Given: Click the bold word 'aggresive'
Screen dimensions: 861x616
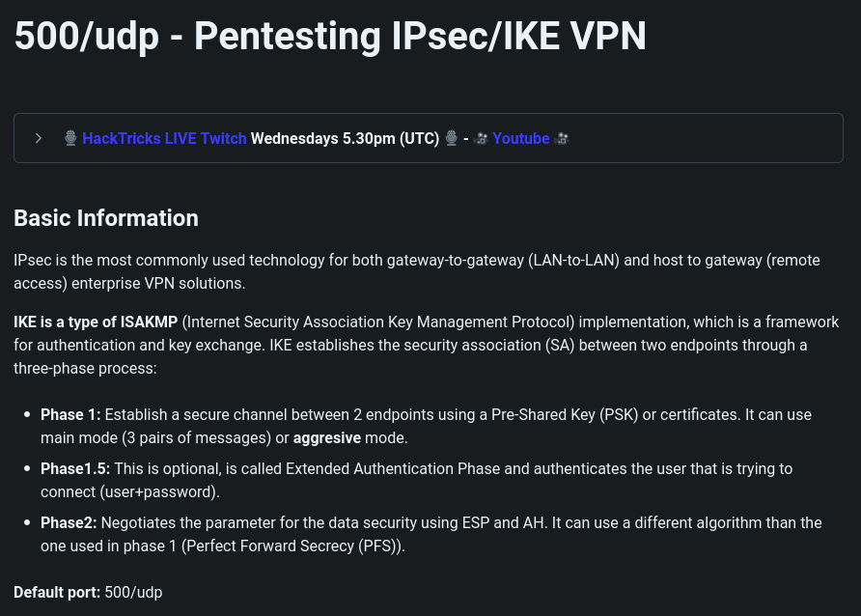Looking at the screenshot, I should point(326,437).
